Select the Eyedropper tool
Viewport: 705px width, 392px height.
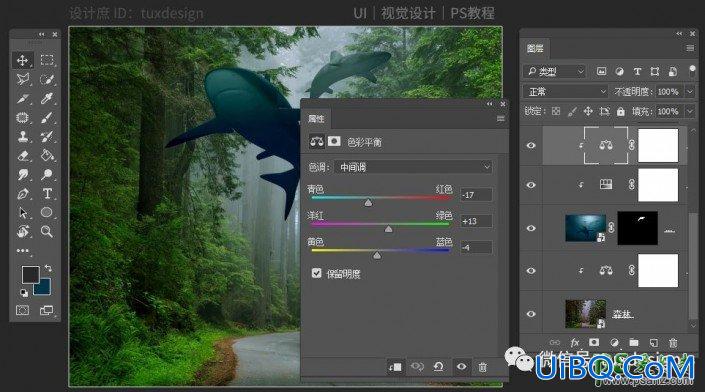click(47, 98)
